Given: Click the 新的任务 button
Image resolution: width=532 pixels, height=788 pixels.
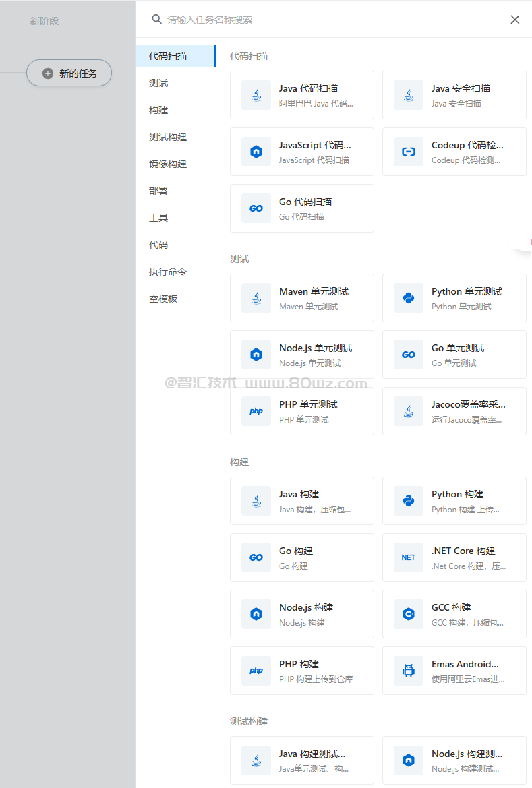Looking at the screenshot, I should coord(69,73).
